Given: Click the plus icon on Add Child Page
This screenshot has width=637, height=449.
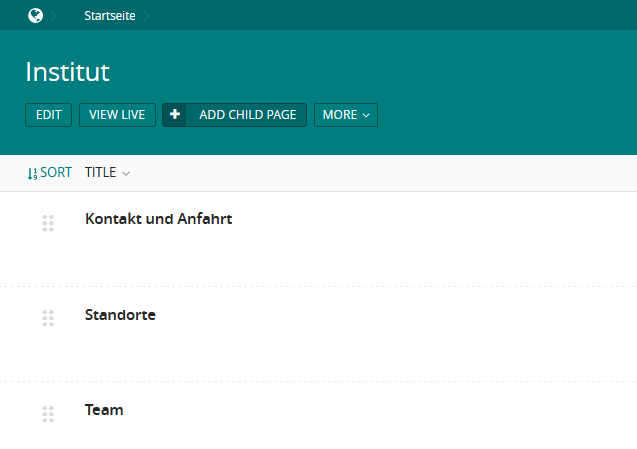Looking at the screenshot, I should point(175,115).
